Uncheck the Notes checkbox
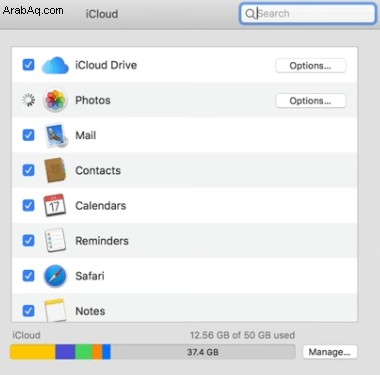The image size is (380, 375). [28, 311]
